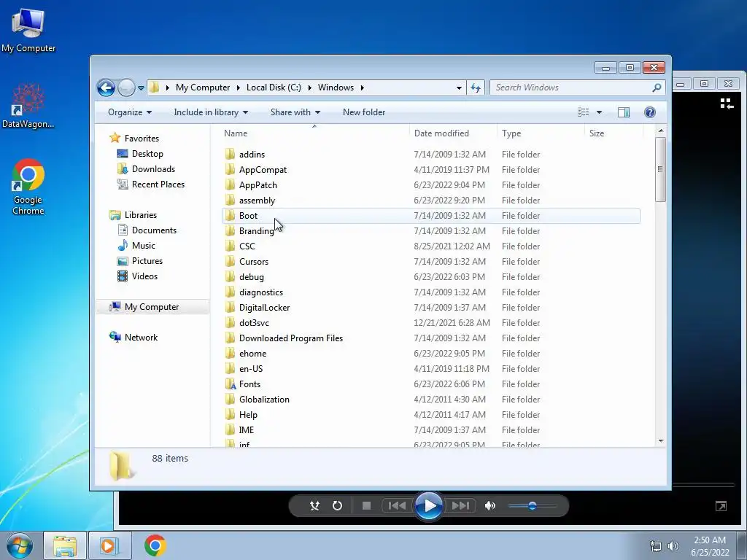Screen dimensions: 747x560
Task: Select Favorites in navigation pane
Action: click(x=142, y=139)
